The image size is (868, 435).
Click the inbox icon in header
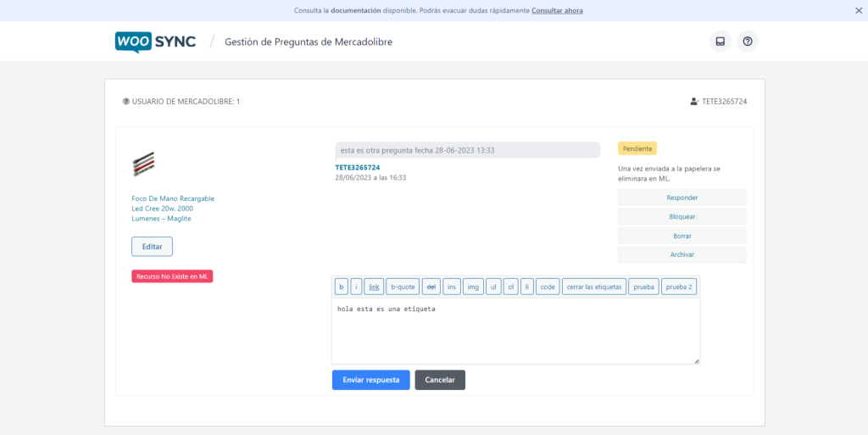[x=720, y=42]
